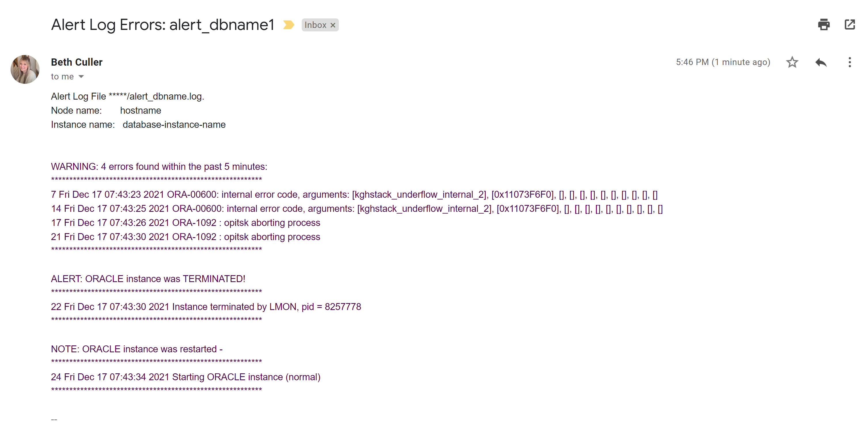
Task: Toggle the yellow importance marker
Action: (x=288, y=25)
